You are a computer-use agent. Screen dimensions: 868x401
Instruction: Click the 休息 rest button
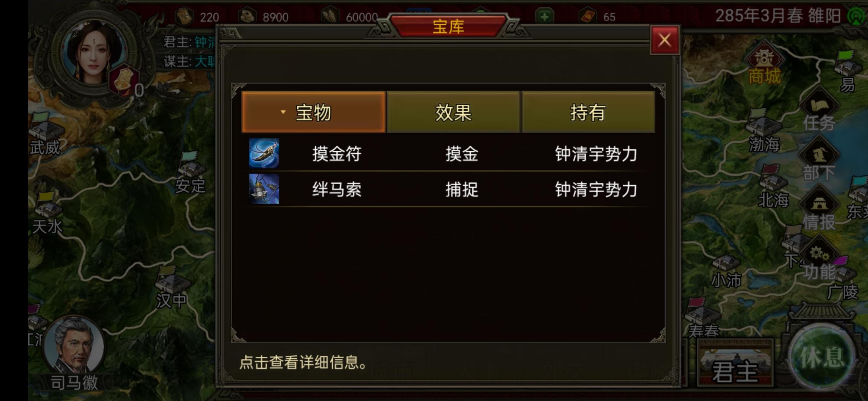822,357
